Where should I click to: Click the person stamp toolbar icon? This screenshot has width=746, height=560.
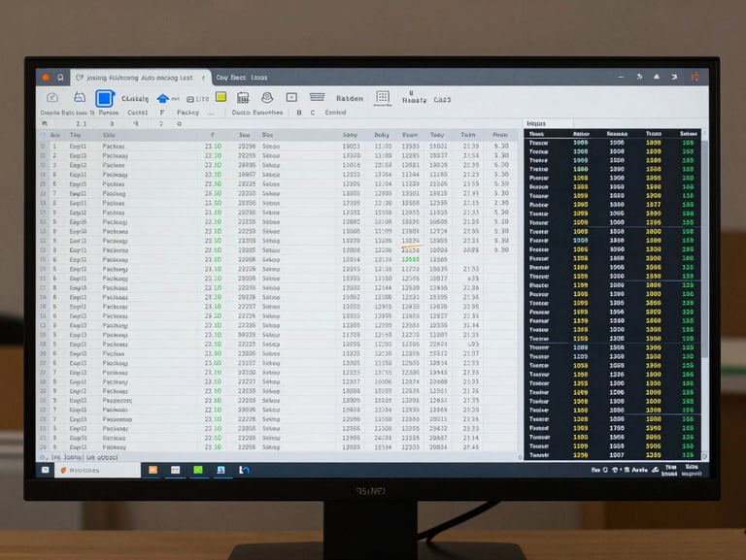tap(267, 97)
